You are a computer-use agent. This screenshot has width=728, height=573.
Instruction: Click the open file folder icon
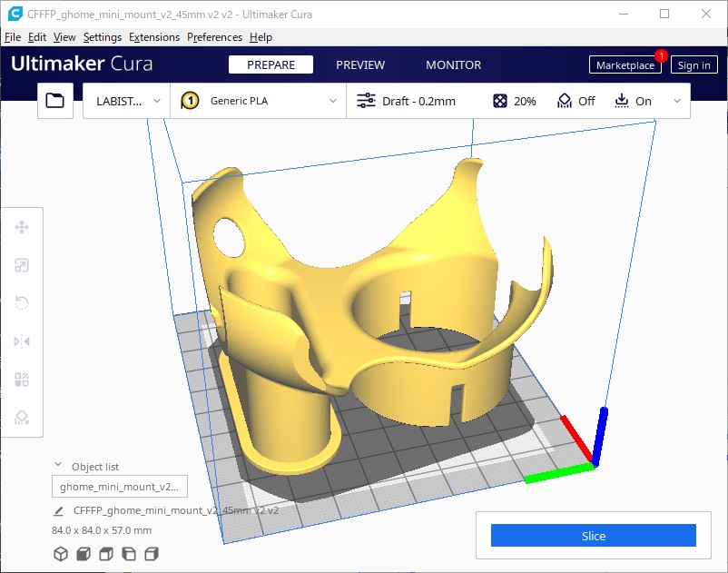[x=55, y=101]
